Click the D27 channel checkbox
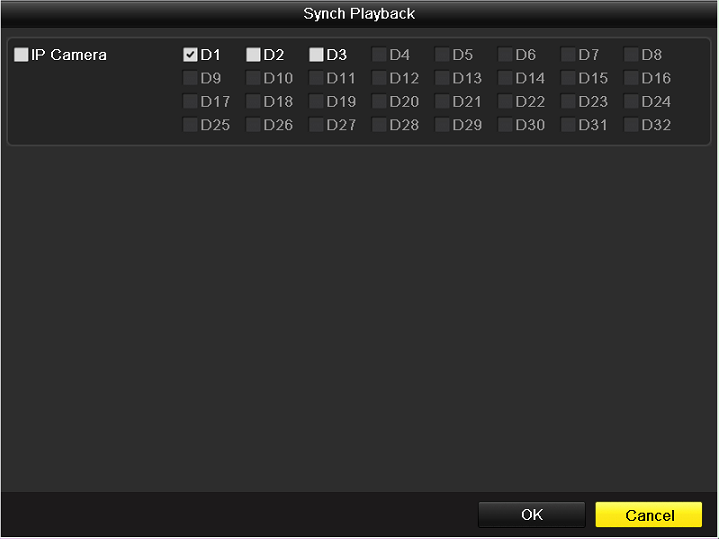This screenshot has width=719, height=539. pos(316,125)
